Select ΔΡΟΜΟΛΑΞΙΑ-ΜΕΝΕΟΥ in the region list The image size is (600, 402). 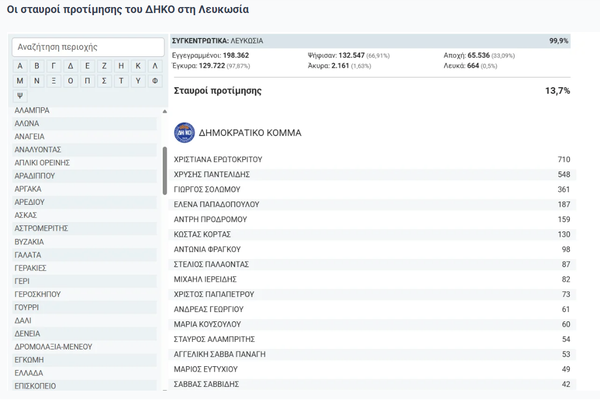(x=85, y=347)
